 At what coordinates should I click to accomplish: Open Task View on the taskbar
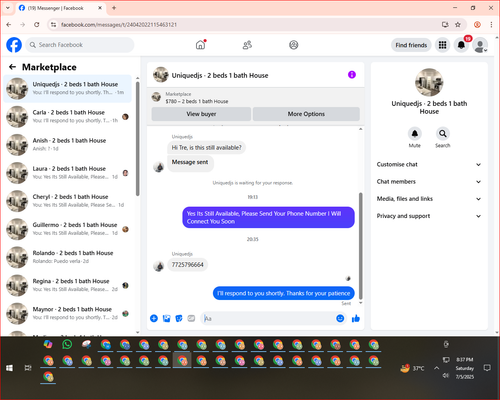[28, 368]
